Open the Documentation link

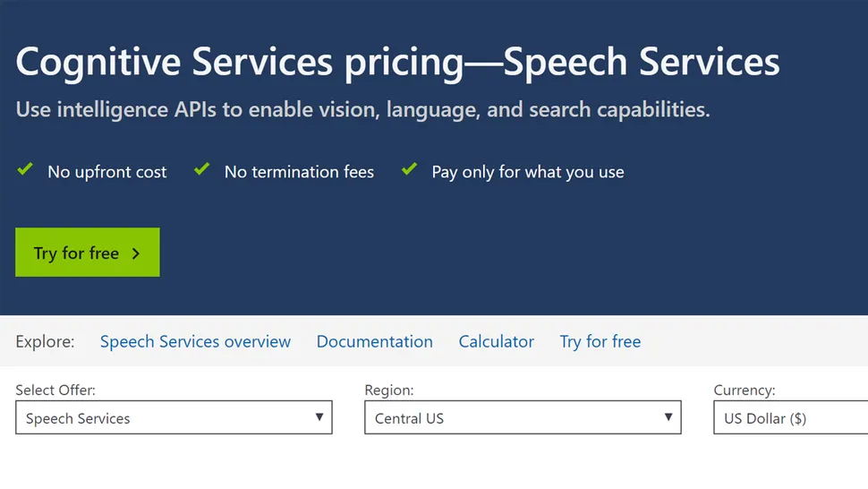[x=375, y=341]
